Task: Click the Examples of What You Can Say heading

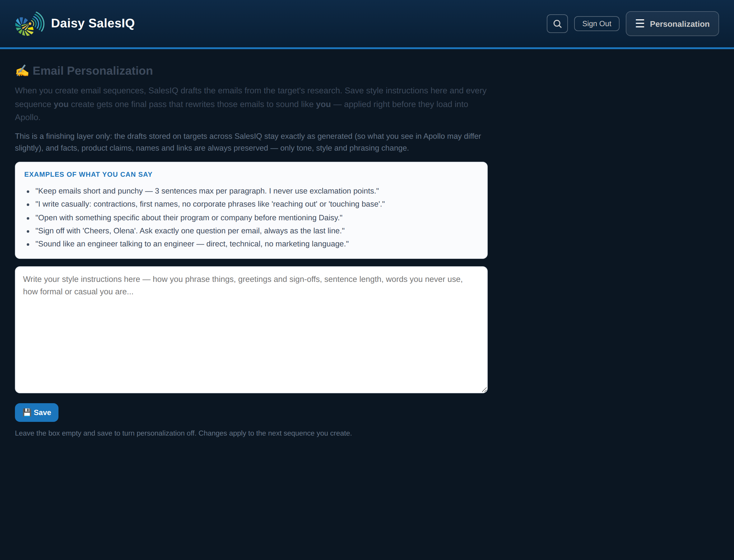Action: (x=88, y=174)
